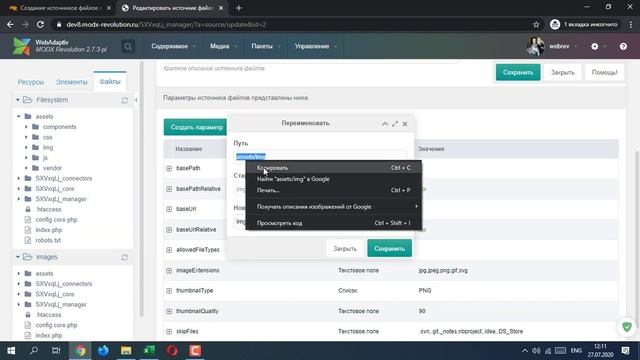Open the Excel taskbar icon

(149, 351)
